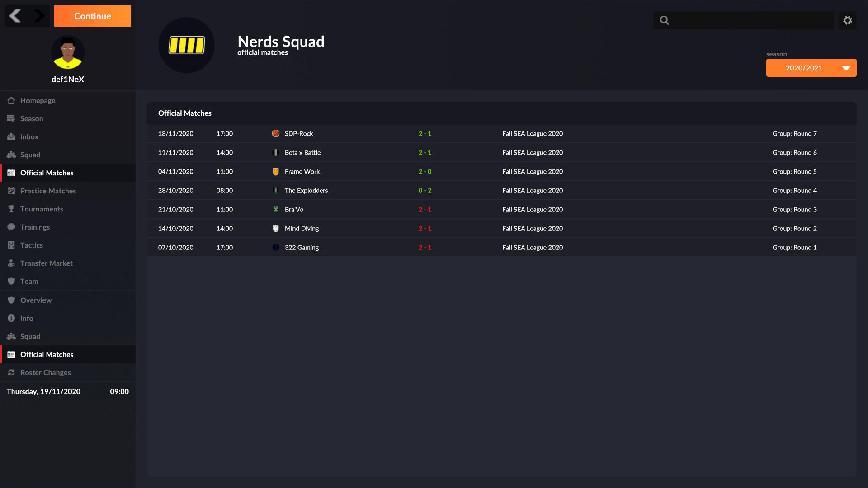The width and height of the screenshot is (868, 488).
Task: Switch to the Practice Matches section
Action: (x=48, y=191)
